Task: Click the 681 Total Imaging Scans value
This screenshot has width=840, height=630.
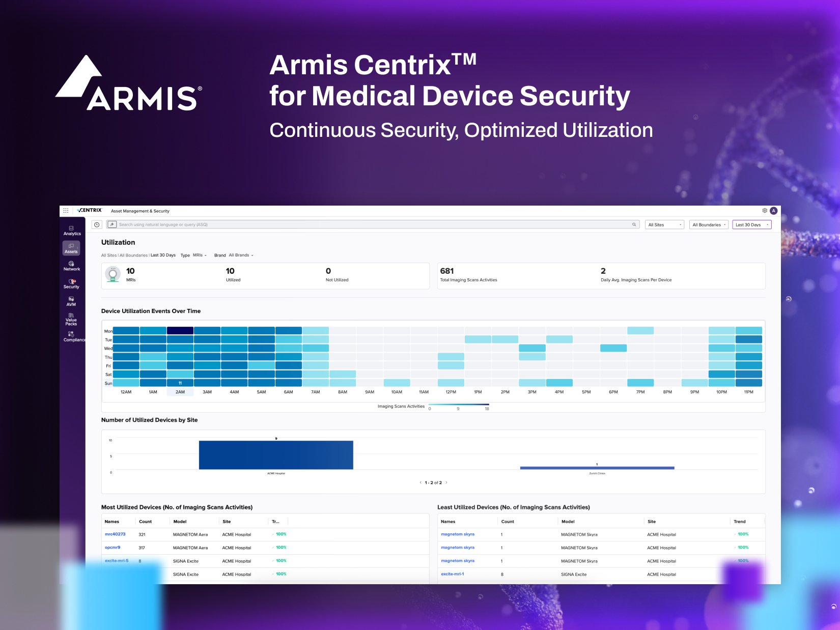Action: tap(447, 271)
